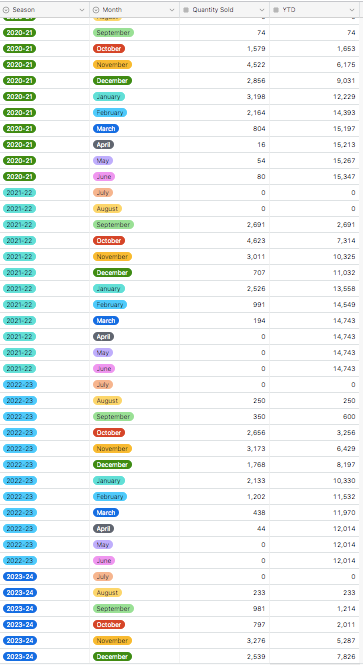Expand the YTD column menu chevron
Viewport: 363px width, 665px height.
352,10
